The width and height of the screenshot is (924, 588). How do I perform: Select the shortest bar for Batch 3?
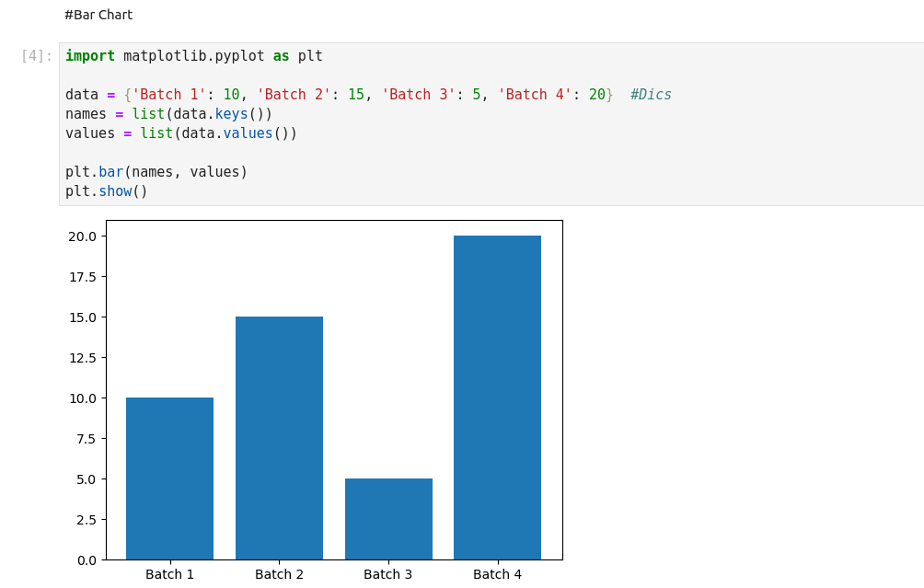click(388, 519)
